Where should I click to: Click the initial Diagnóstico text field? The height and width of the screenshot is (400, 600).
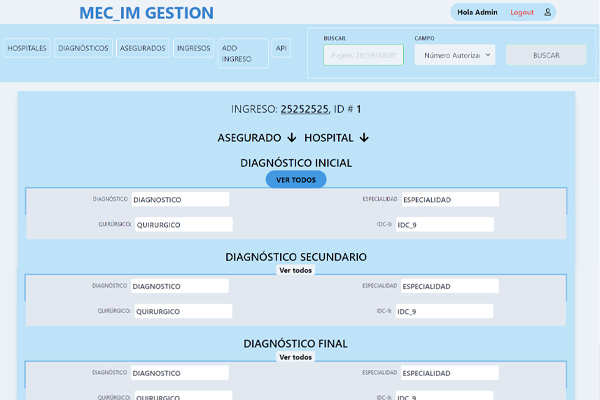(x=180, y=199)
